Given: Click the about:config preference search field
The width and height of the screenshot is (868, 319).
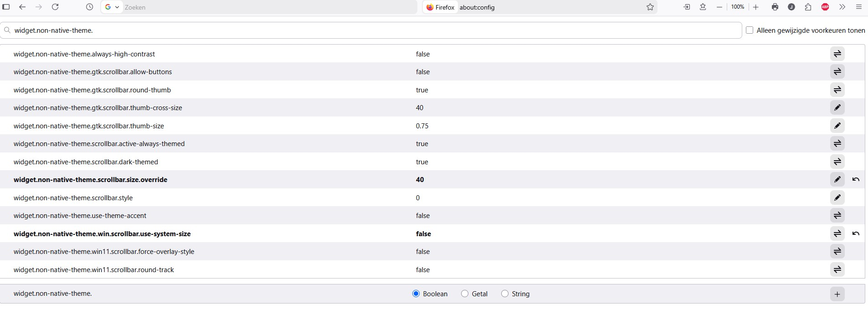Looking at the screenshot, I should (371, 30).
